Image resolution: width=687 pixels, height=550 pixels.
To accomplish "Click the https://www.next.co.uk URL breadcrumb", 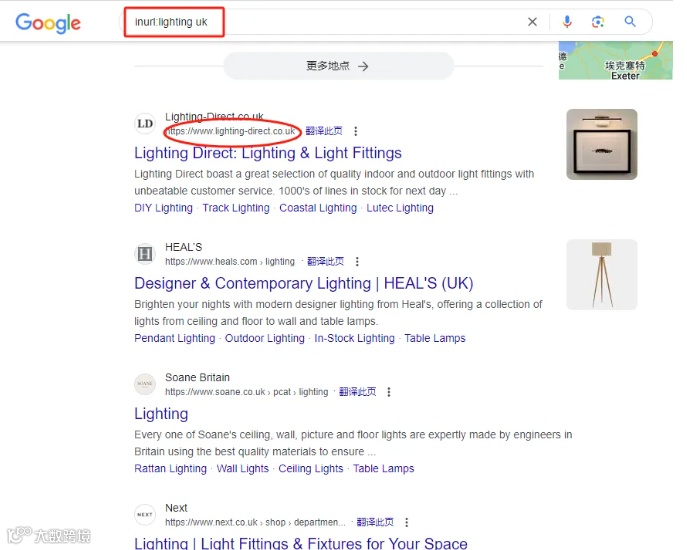I will pos(255,522).
